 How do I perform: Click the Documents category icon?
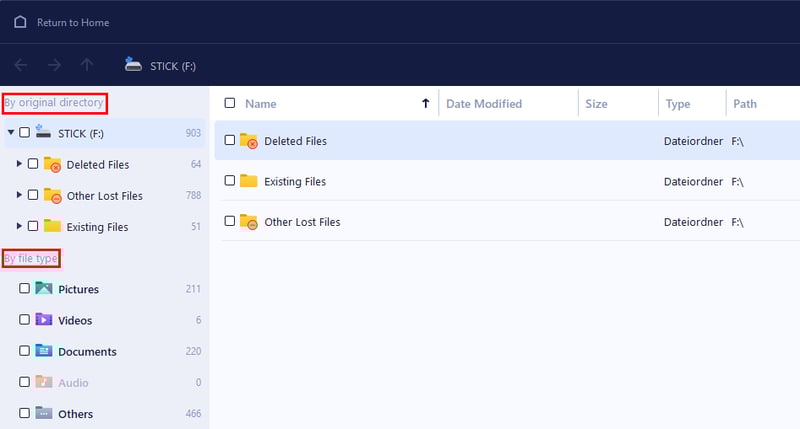tap(44, 350)
